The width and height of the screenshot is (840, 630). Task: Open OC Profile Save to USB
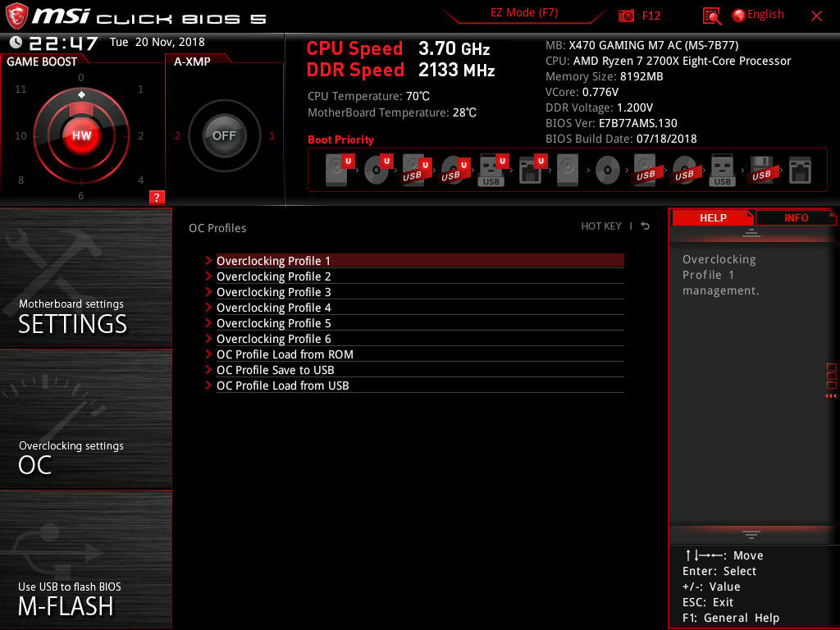coord(420,369)
